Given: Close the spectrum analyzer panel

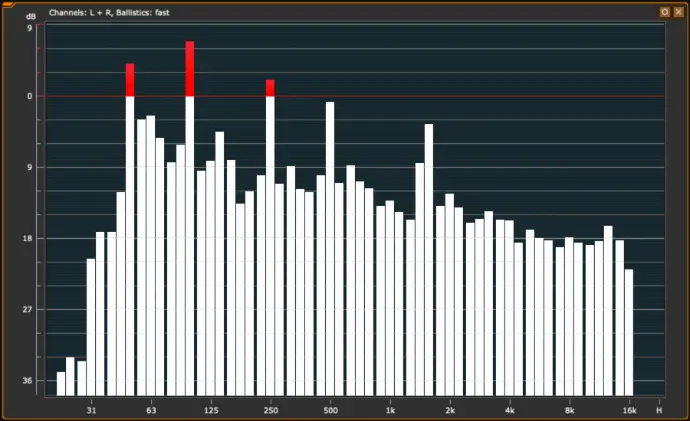Looking at the screenshot, I should pyautogui.click(x=678, y=12).
